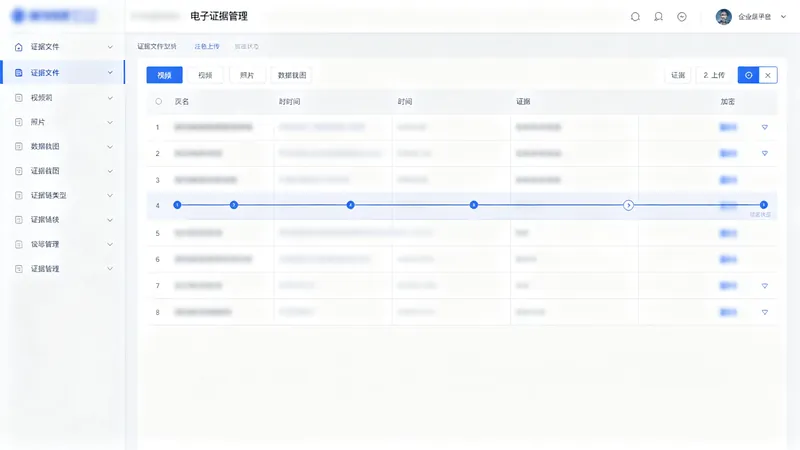
Task: Click the row 4 timeline node under the 时间 column
Action: tap(473, 205)
